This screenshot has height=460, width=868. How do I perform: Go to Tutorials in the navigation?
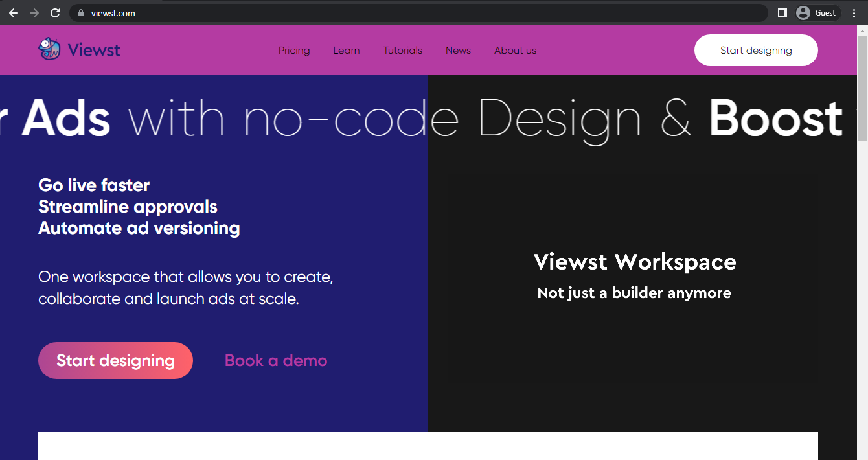pos(403,51)
